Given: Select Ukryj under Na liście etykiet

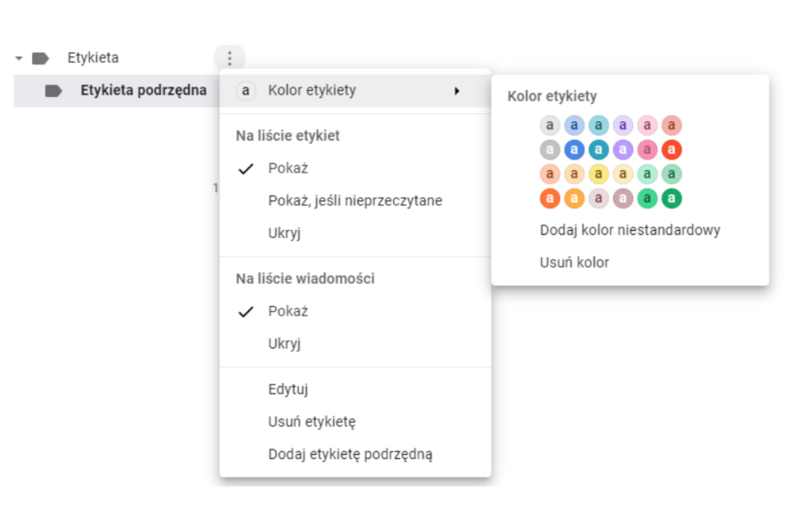Looking at the screenshot, I should [x=285, y=233].
